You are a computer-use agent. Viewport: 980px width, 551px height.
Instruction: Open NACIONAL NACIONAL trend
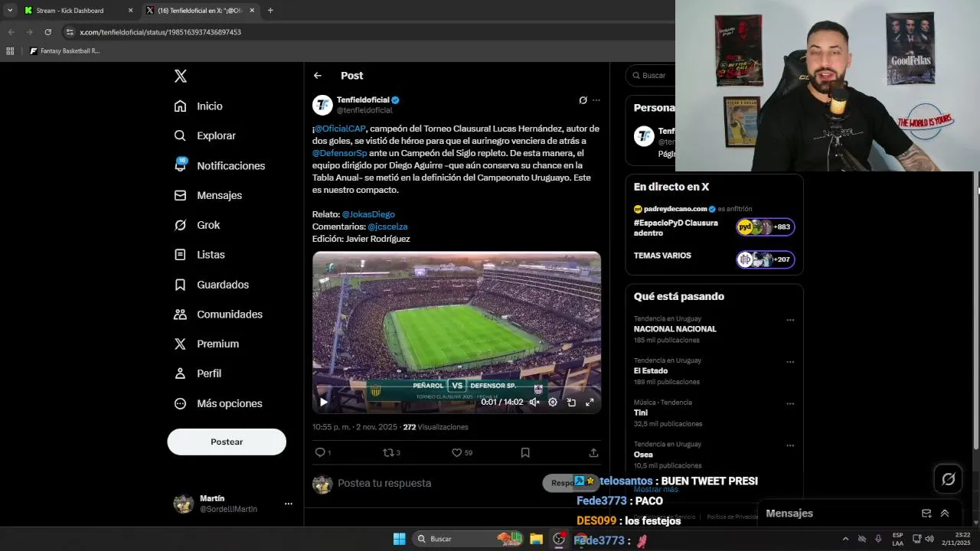tap(675, 329)
